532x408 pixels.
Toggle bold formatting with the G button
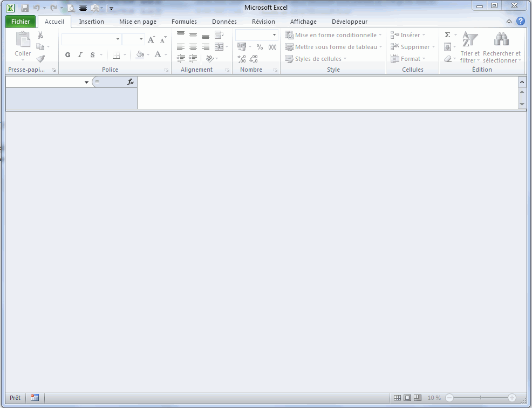[67, 55]
